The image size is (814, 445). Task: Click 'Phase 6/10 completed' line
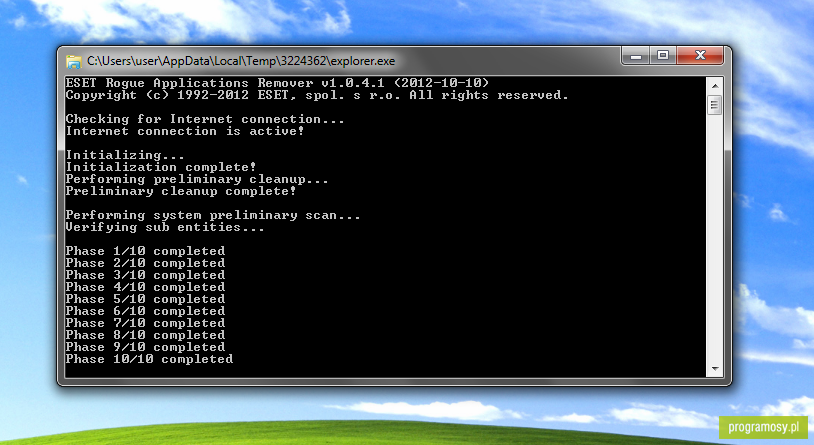point(145,311)
